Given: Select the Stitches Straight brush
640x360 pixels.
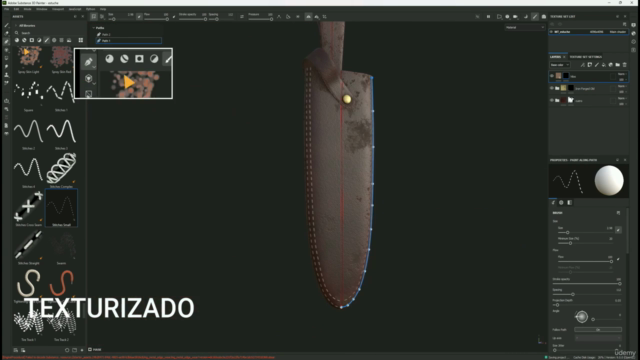Looking at the screenshot, I should (x=29, y=247).
